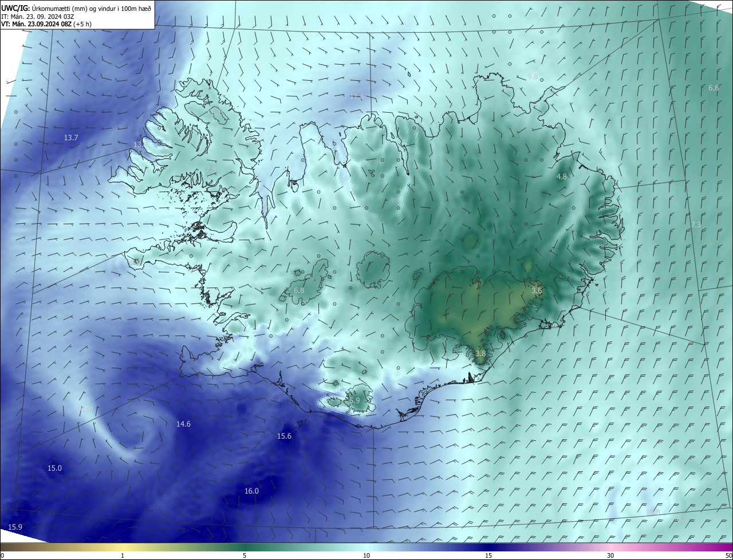Click the 14.6 value label
Screen dimensions: 733x560
183,424
